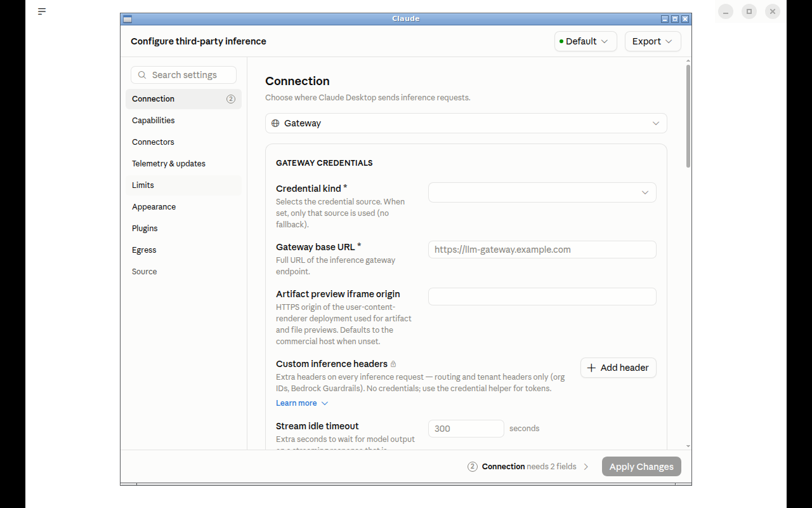The image size is (812, 508).
Task: Click the scroll down arrow of settings panel
Action: [x=688, y=446]
